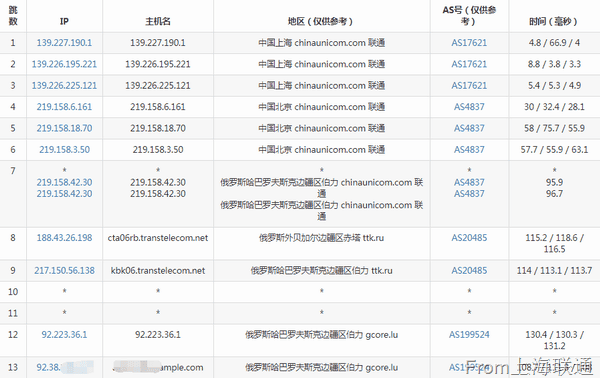Click the 时间（毫秒）column header
This screenshot has height=378, width=600.
coord(554,21)
